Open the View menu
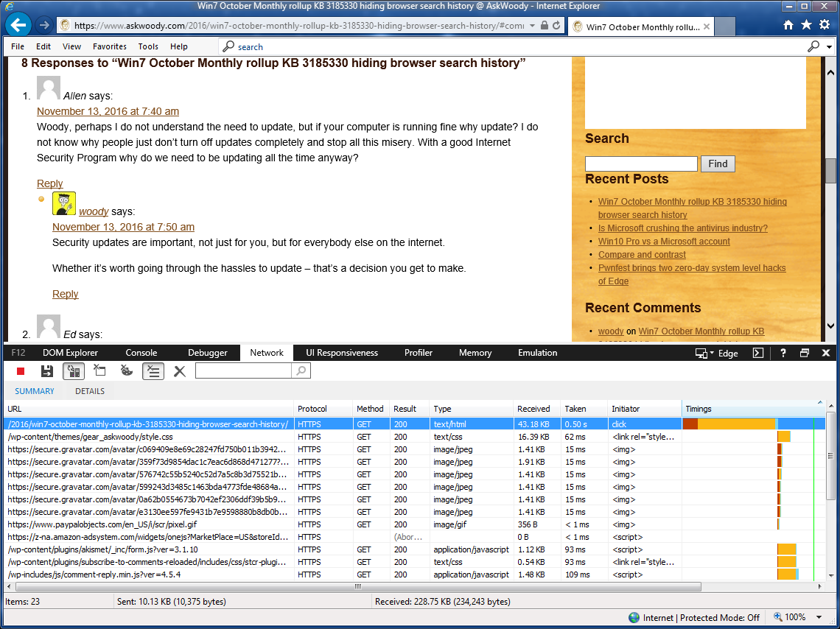 pos(71,46)
